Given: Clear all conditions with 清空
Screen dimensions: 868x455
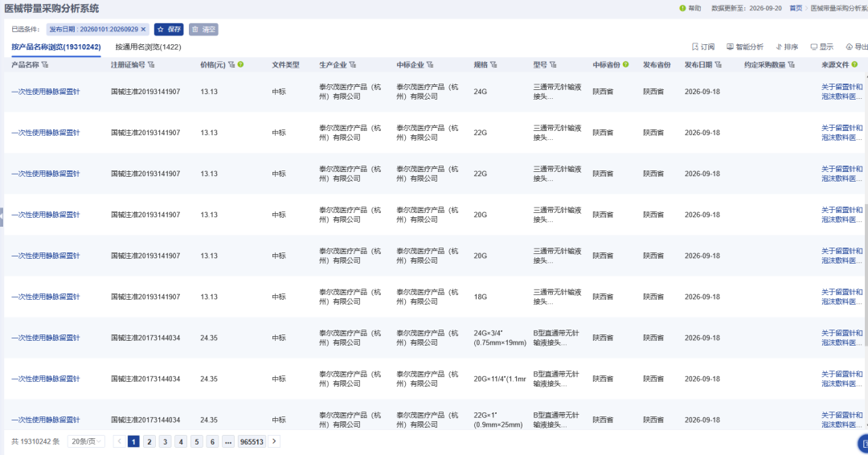Looking at the screenshot, I should [x=203, y=29].
